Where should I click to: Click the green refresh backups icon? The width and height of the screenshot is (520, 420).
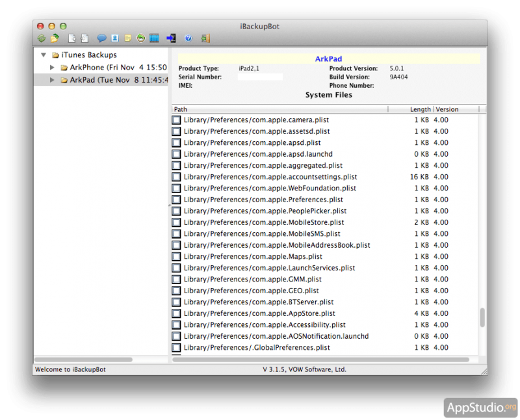pos(42,38)
